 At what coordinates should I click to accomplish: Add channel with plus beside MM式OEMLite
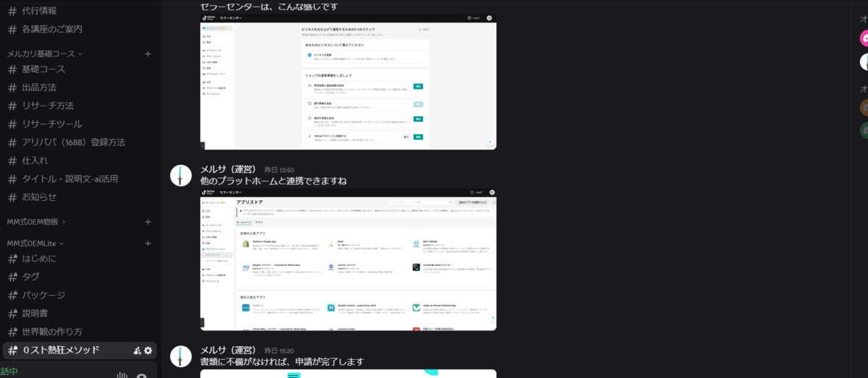148,244
